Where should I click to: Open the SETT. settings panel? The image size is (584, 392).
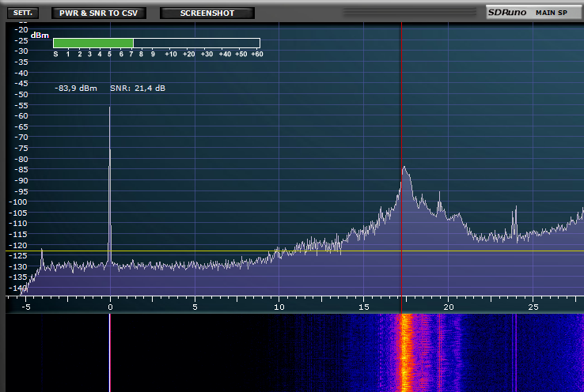point(21,13)
